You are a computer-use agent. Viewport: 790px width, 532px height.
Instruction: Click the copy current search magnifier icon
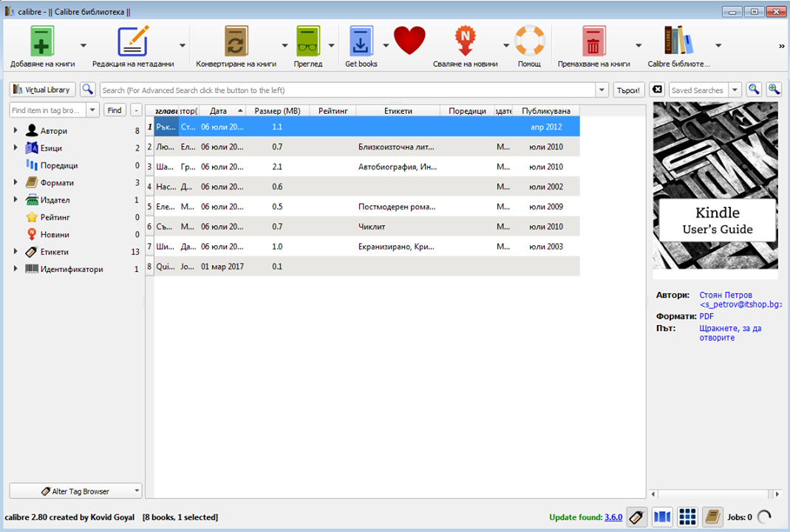pyautogui.click(x=753, y=89)
